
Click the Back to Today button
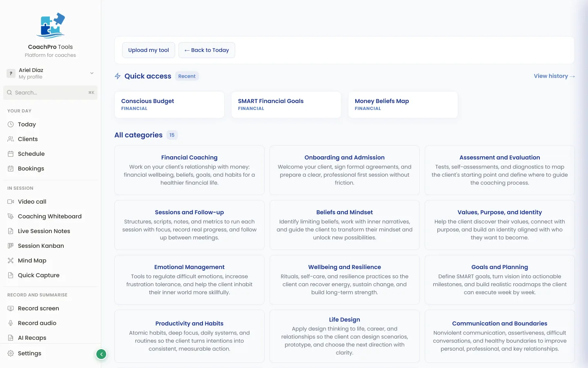tap(207, 50)
